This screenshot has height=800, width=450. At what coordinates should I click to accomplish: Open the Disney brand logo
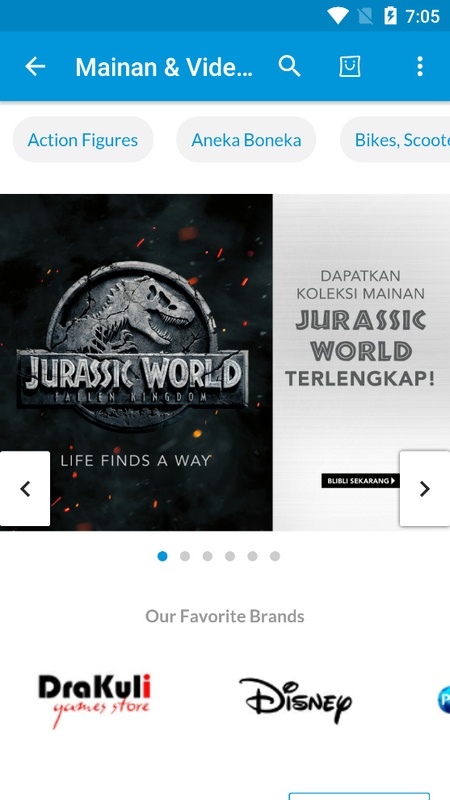click(x=295, y=701)
